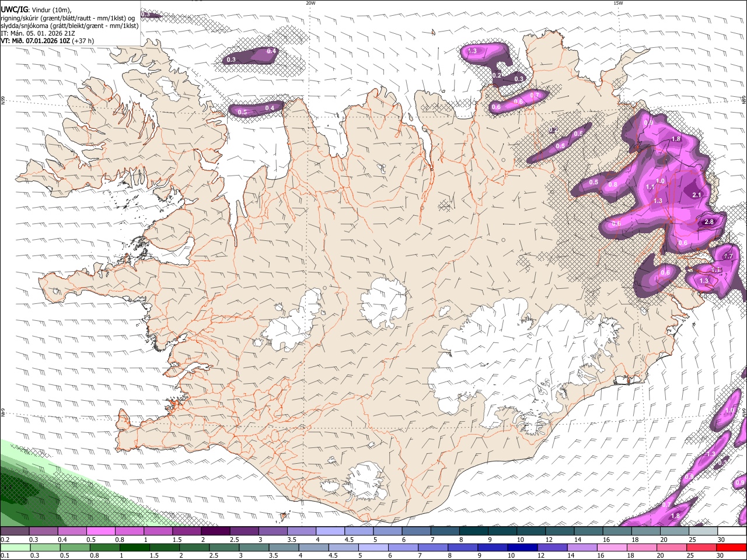The height and width of the screenshot is (560, 747).
Task: Select the 'Vindur (10m)' caption text
Action: pyautogui.click(x=50, y=10)
